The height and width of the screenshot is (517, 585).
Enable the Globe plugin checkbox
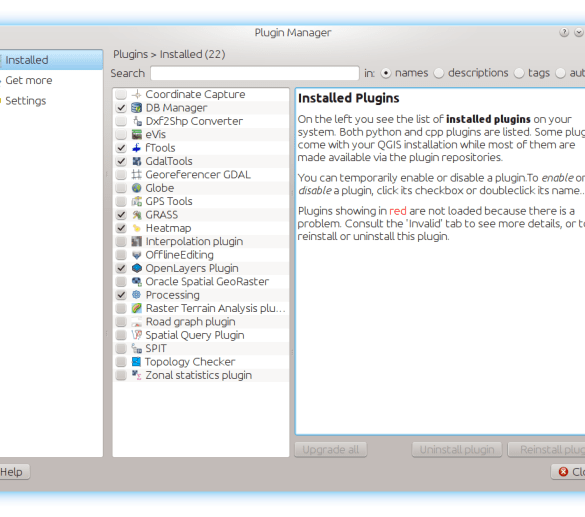[121, 188]
